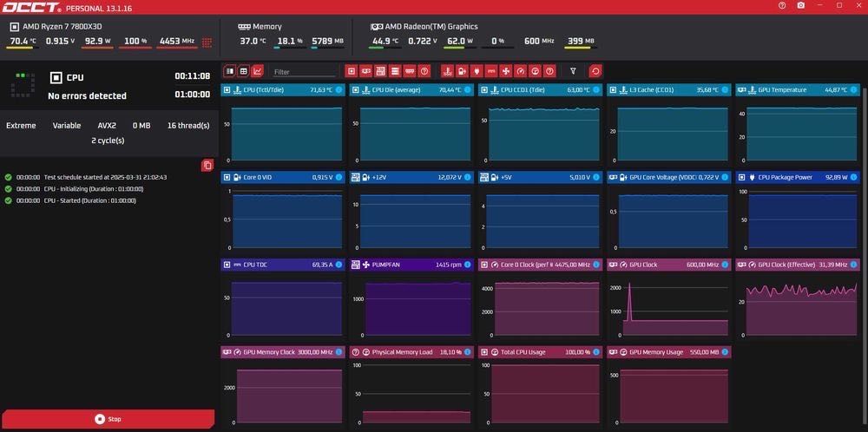Click the CPU temperature 70.4 °C bar
The width and height of the screenshot is (868, 432).
[23, 48]
